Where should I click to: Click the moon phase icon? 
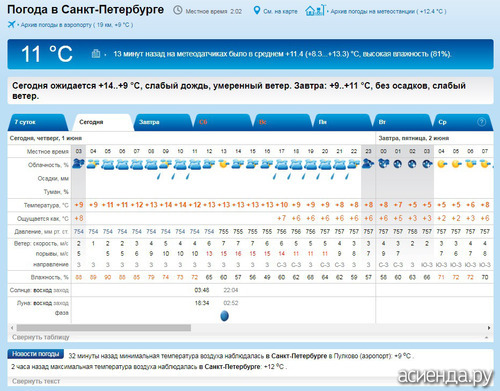click(x=225, y=316)
